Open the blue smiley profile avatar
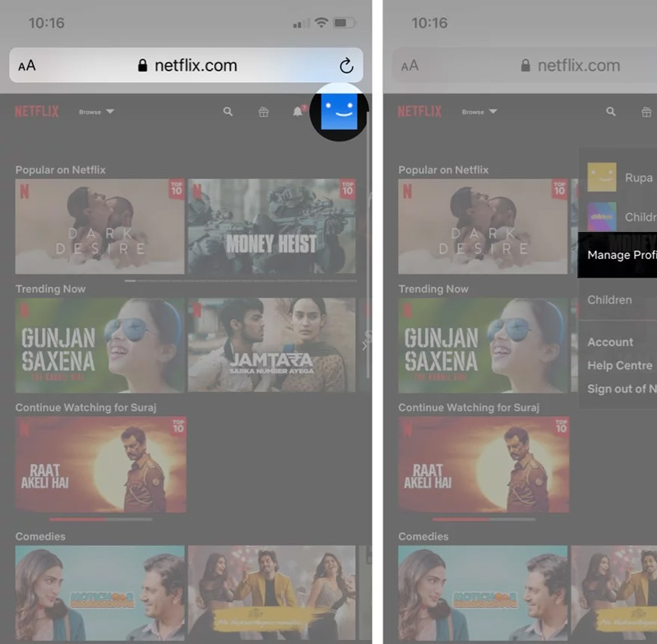The height and width of the screenshot is (644, 657). 339,112
